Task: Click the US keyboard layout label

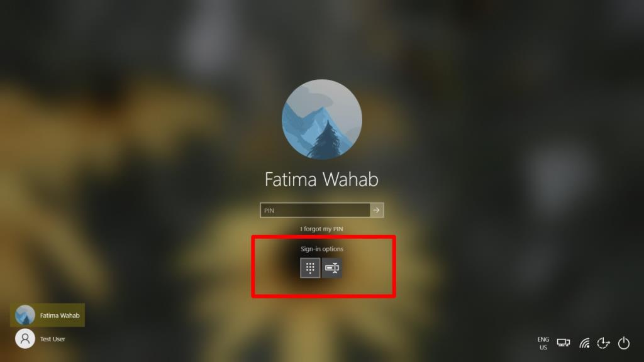Action: coord(543,348)
